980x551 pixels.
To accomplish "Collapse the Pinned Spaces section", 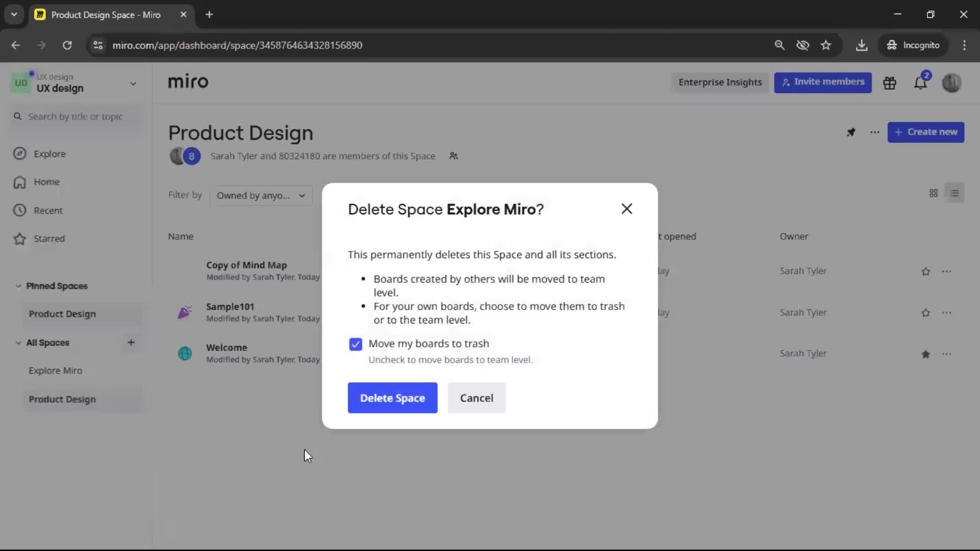I will (x=18, y=286).
